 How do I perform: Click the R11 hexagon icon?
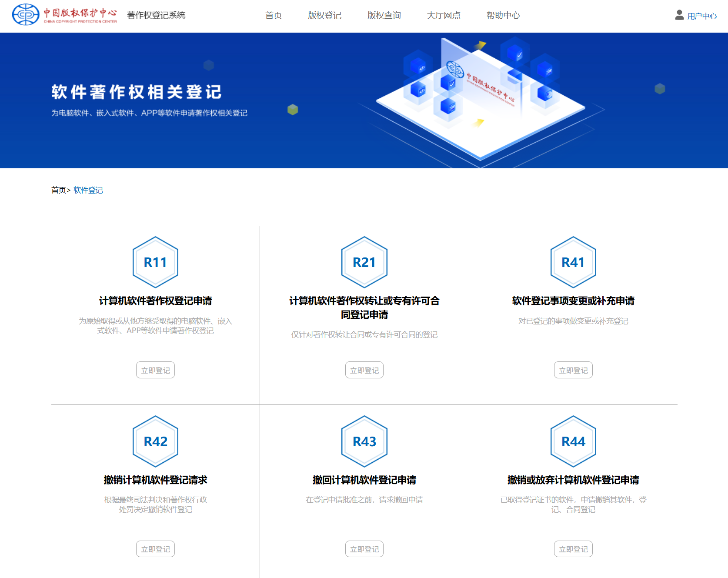click(x=155, y=262)
